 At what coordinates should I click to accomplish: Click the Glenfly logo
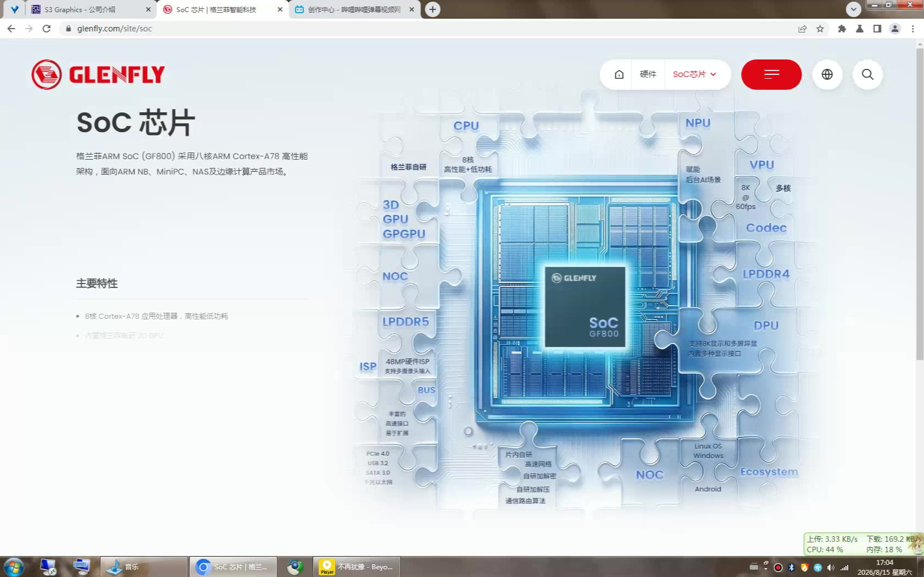pos(98,74)
